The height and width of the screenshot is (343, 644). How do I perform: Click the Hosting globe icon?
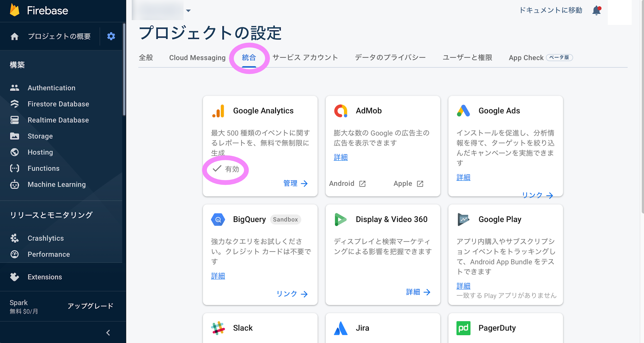[14, 152]
